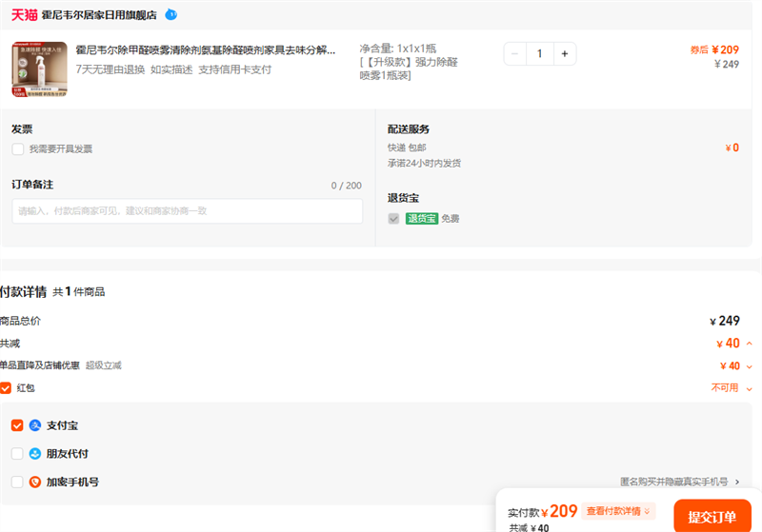This screenshot has width=762, height=532.
Task: Uncheck the 支付宝 payment checkbox
Action: point(17,425)
